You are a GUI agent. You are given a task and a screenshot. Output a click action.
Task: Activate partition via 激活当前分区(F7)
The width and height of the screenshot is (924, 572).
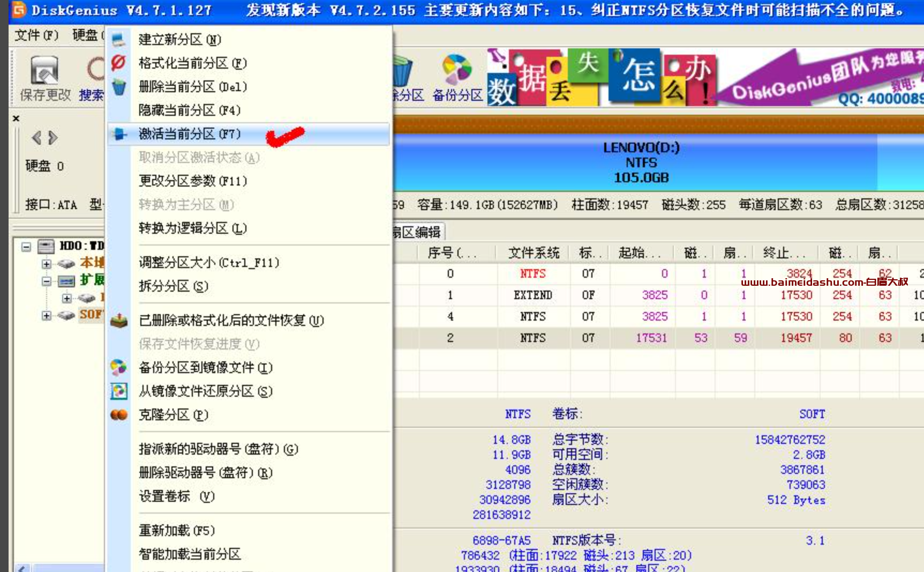[x=249, y=134]
